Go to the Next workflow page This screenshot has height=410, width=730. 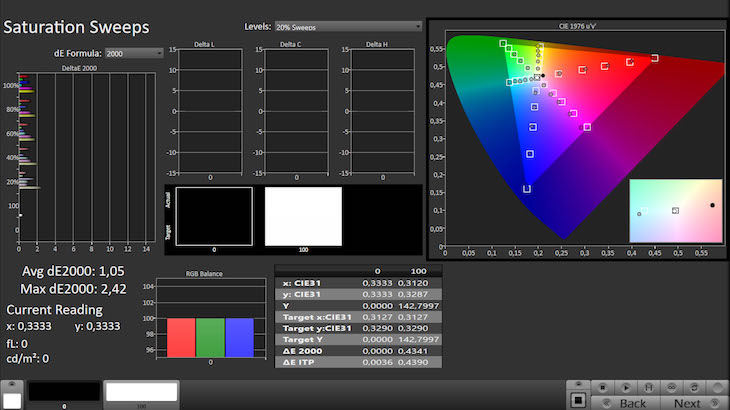687,403
